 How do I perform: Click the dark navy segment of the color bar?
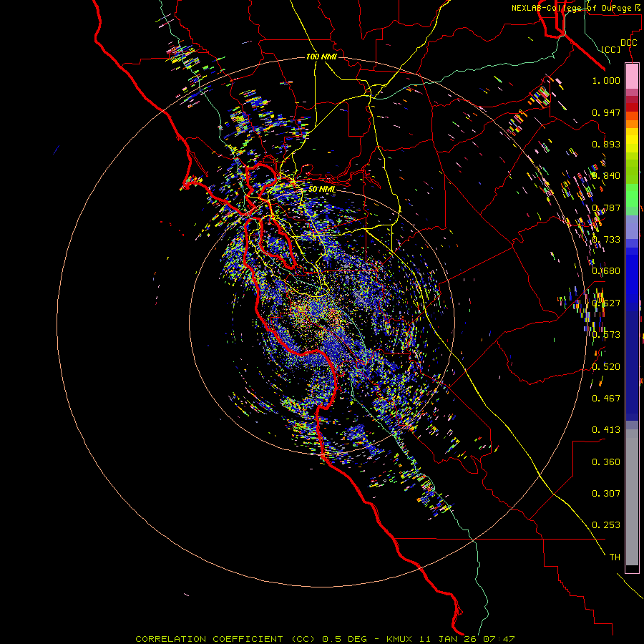pyautogui.click(x=632, y=361)
